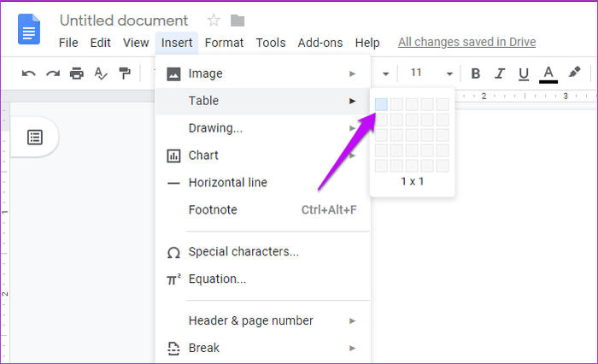Star the Untitled document
This screenshot has height=364, width=598.
pyautogui.click(x=214, y=21)
